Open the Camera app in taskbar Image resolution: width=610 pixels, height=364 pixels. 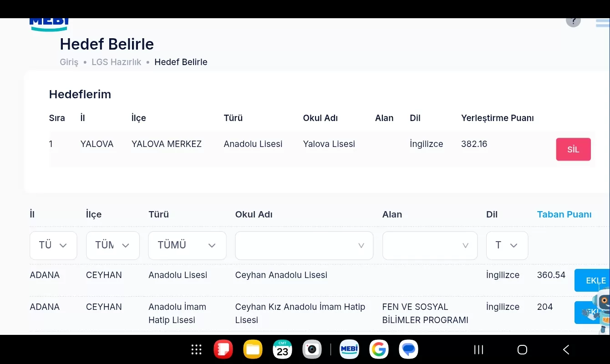[x=312, y=349]
